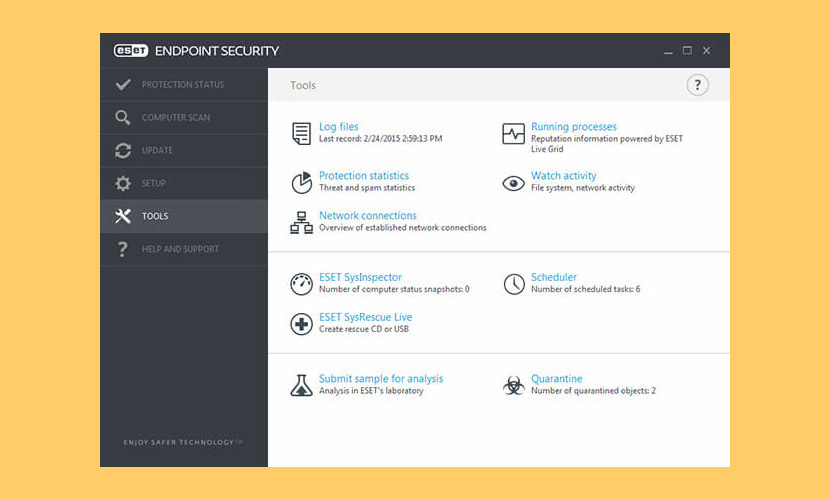830x500 pixels.
Task: Minimize the ESET Endpoint Security window
Action: pos(668,51)
